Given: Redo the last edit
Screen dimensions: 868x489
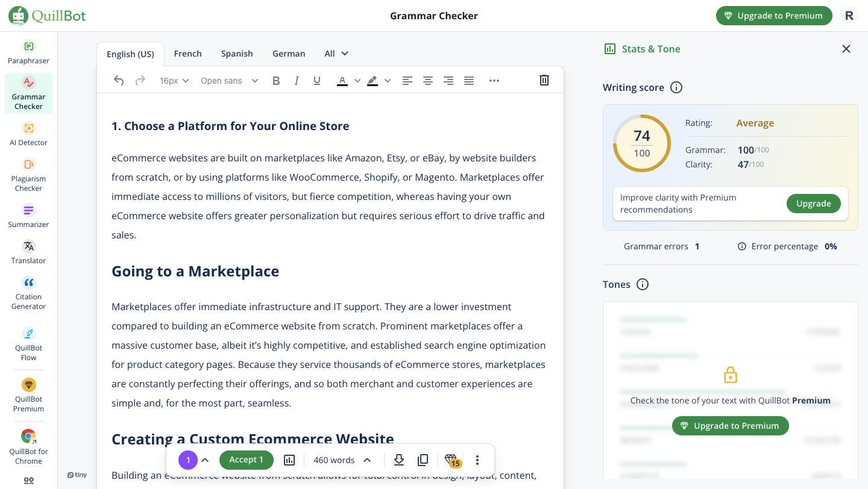Looking at the screenshot, I should coord(140,80).
